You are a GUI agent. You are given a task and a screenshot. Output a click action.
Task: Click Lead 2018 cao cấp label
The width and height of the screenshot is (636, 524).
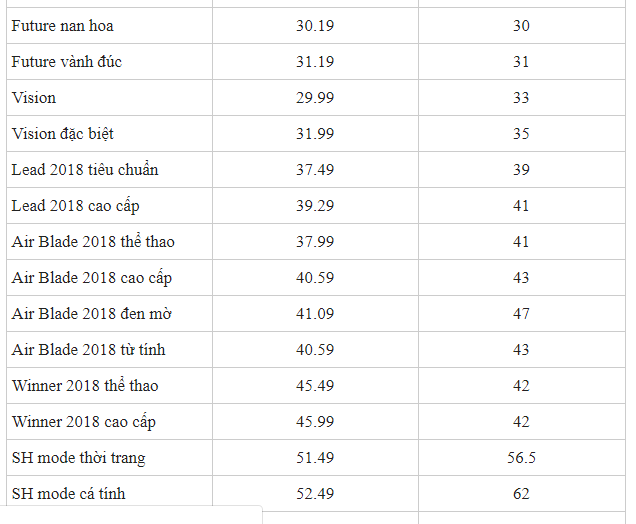click(x=75, y=206)
